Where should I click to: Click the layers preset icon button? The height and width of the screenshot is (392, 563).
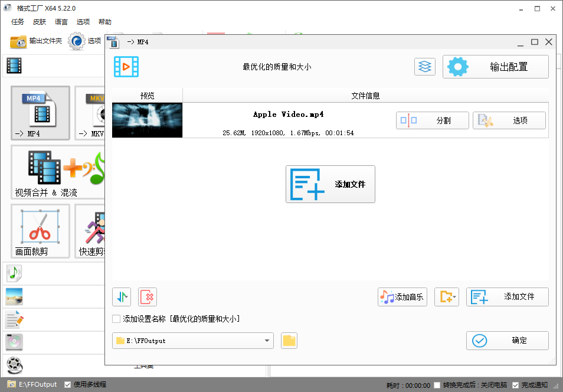click(425, 67)
